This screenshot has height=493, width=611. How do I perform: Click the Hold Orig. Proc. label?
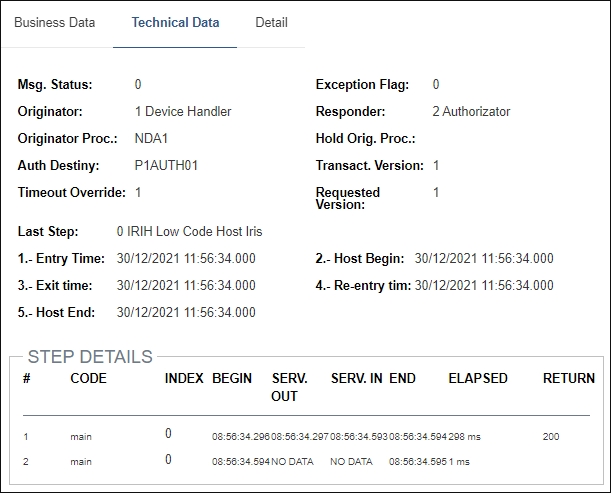point(365,139)
